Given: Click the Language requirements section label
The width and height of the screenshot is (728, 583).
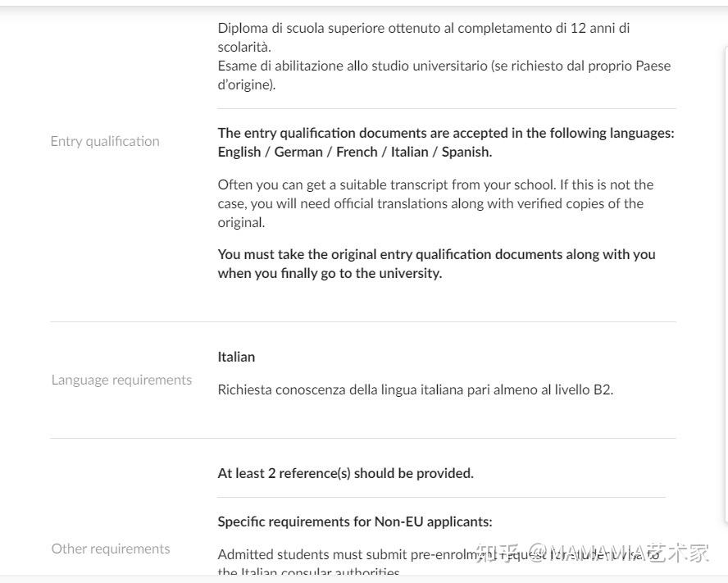Looking at the screenshot, I should (121, 380).
